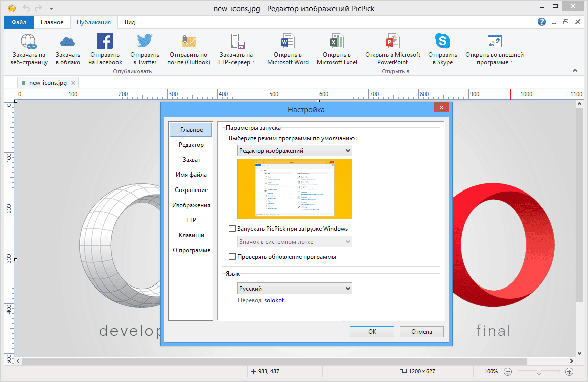588x382 pixels.
Task: Click the vertical scrollbar down arrow
Action: tap(580, 353)
